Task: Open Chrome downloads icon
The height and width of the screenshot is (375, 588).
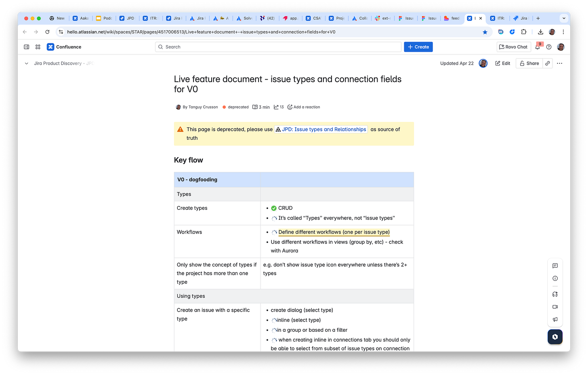Action: point(540,32)
